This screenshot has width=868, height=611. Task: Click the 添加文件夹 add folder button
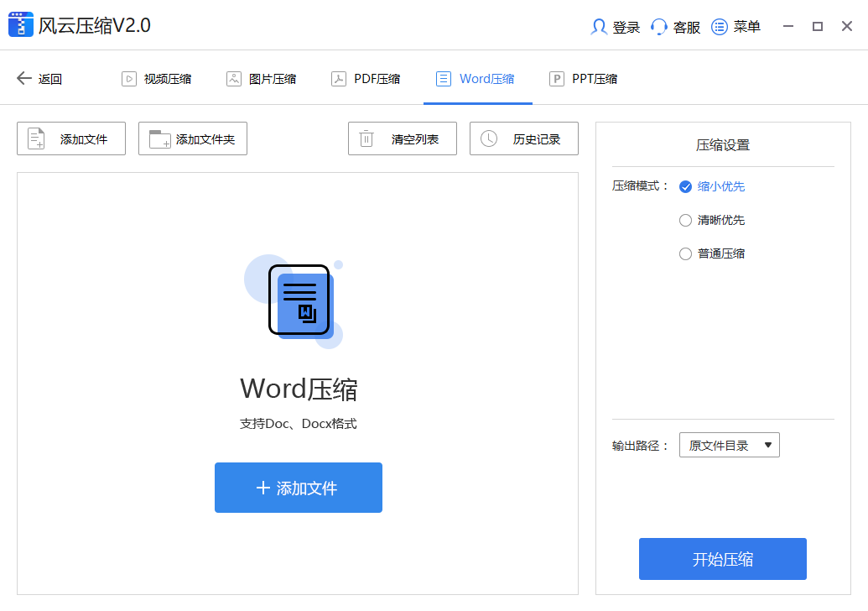(192, 138)
